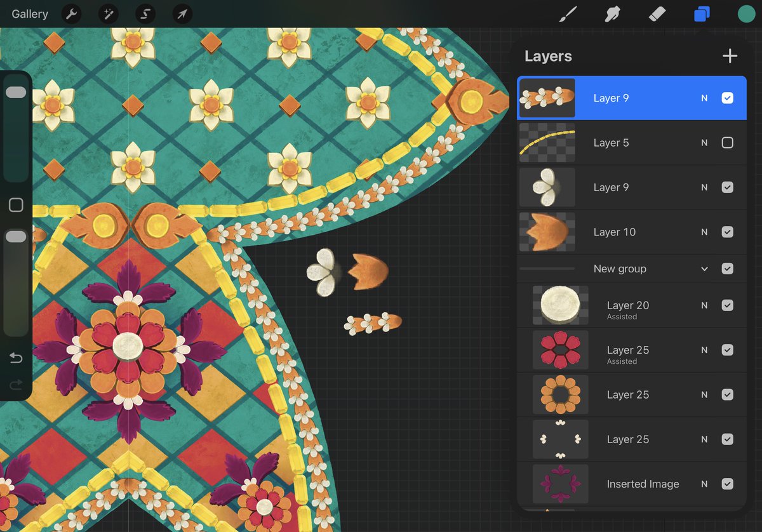The image size is (762, 532).
Task: Click the orange ring Layer 25 thumbnail
Action: [x=561, y=394]
